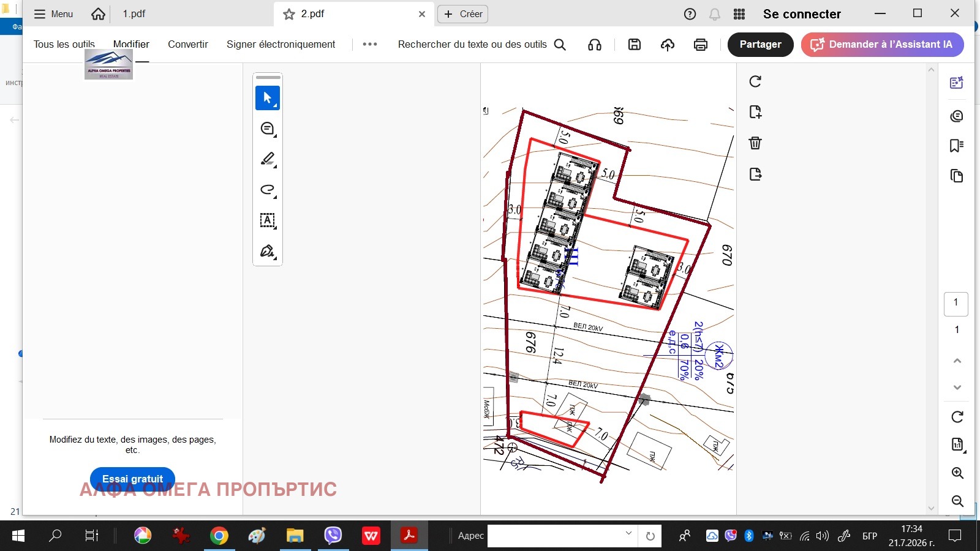Click the Rechercher du texte search field
This screenshot has height=551, width=980.
[481, 44]
